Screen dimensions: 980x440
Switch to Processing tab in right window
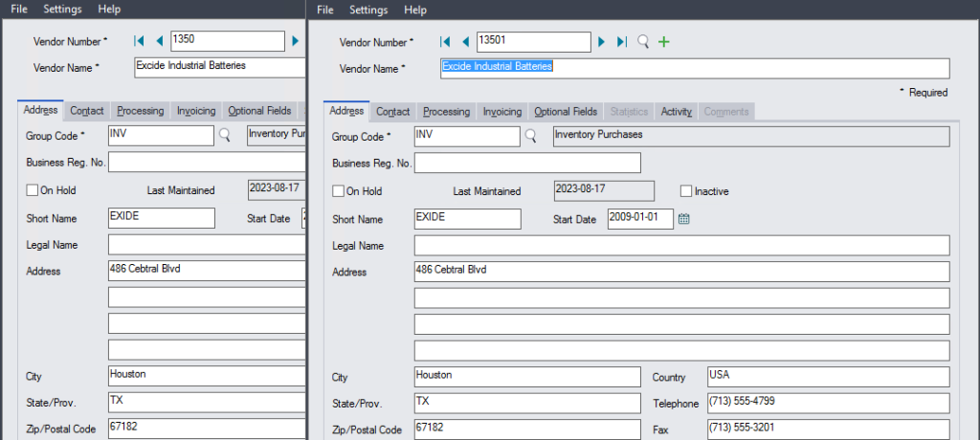tap(447, 111)
